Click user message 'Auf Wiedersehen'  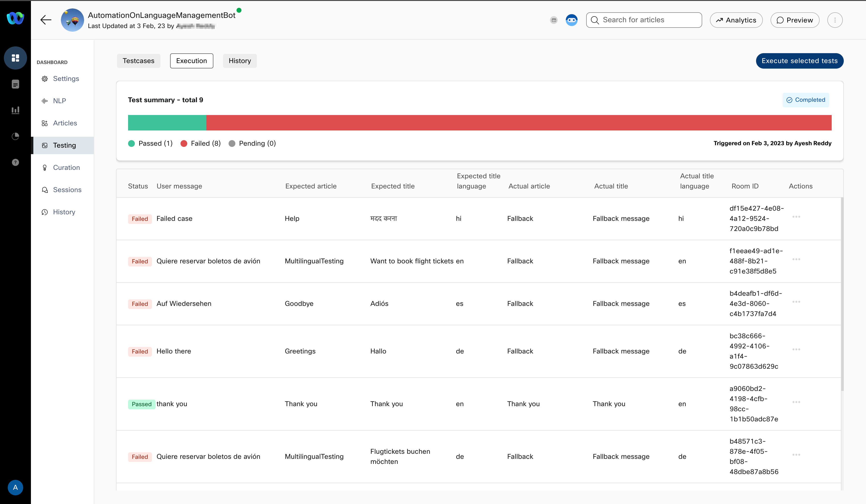184,304
